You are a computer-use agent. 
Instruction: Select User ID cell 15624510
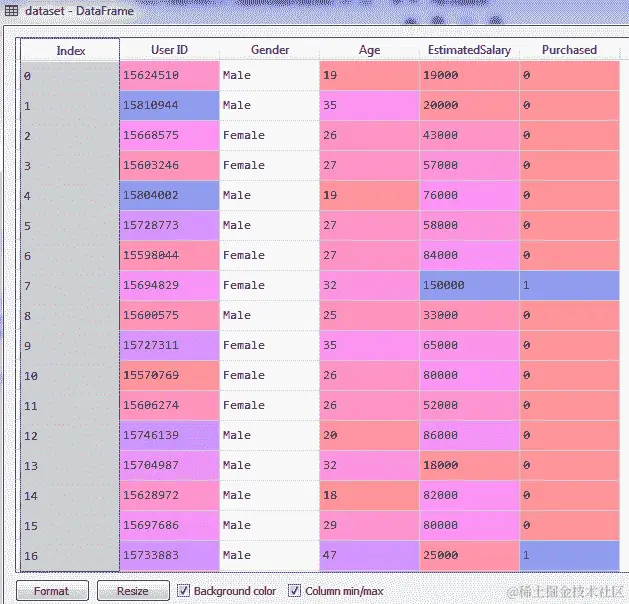click(x=169, y=75)
